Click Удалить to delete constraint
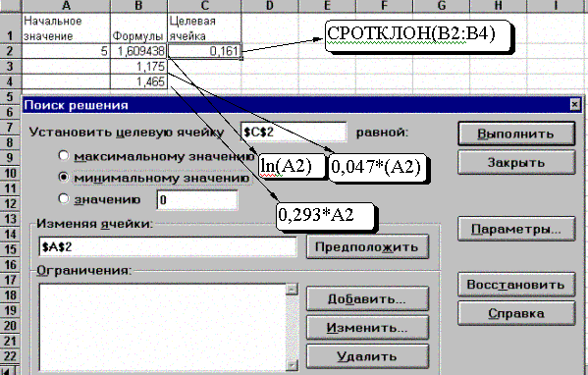Viewport: 588px width, 375px height. [367, 356]
